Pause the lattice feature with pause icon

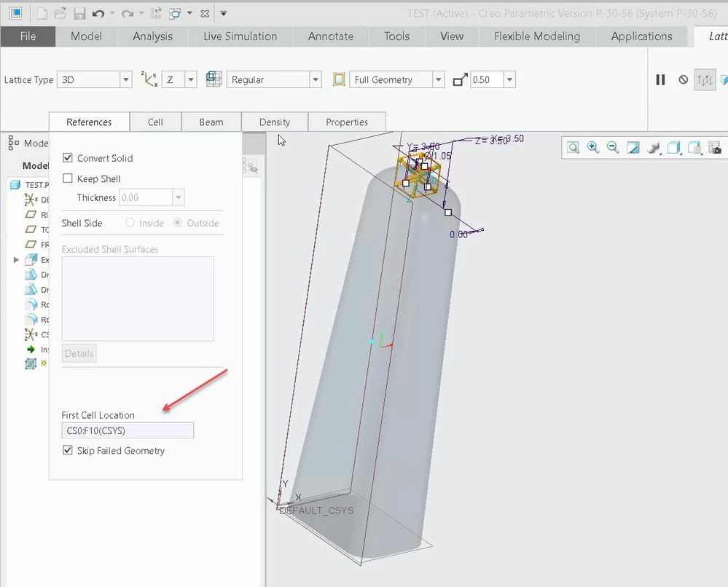click(660, 80)
